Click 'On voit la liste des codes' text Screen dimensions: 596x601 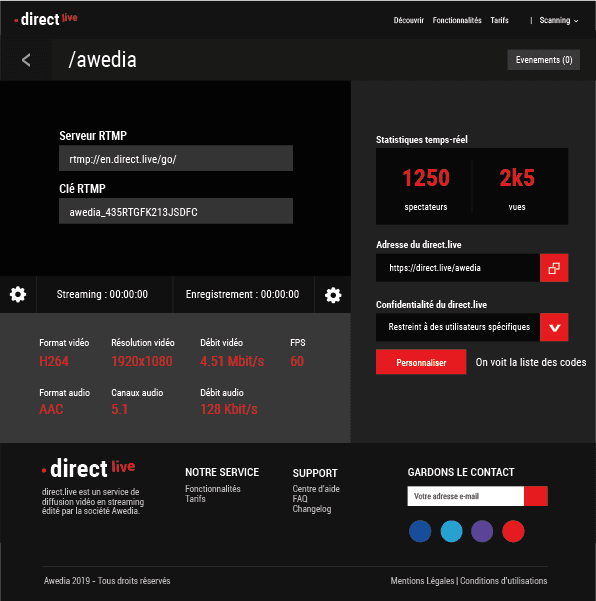531,362
